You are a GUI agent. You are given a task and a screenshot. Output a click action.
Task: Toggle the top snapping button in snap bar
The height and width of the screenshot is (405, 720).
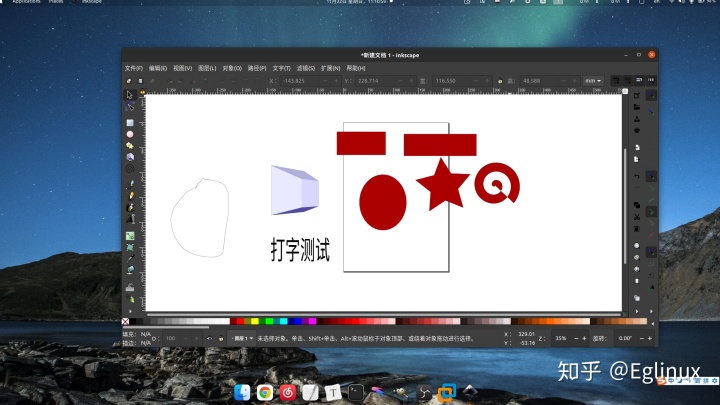651,96
